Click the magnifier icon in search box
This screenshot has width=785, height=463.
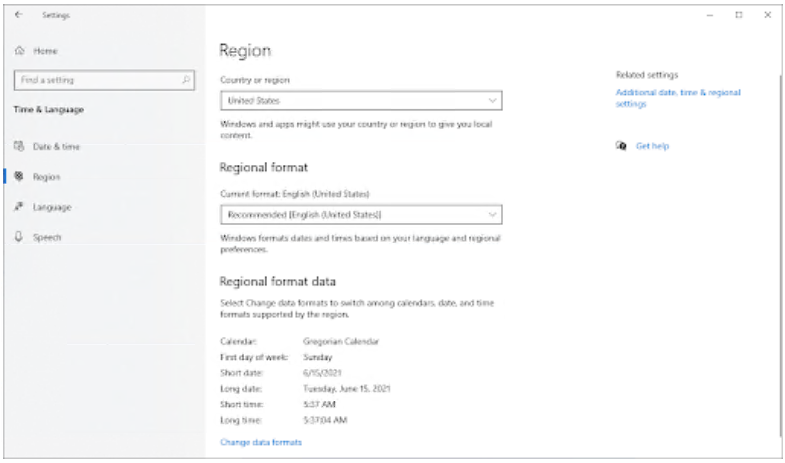186,80
